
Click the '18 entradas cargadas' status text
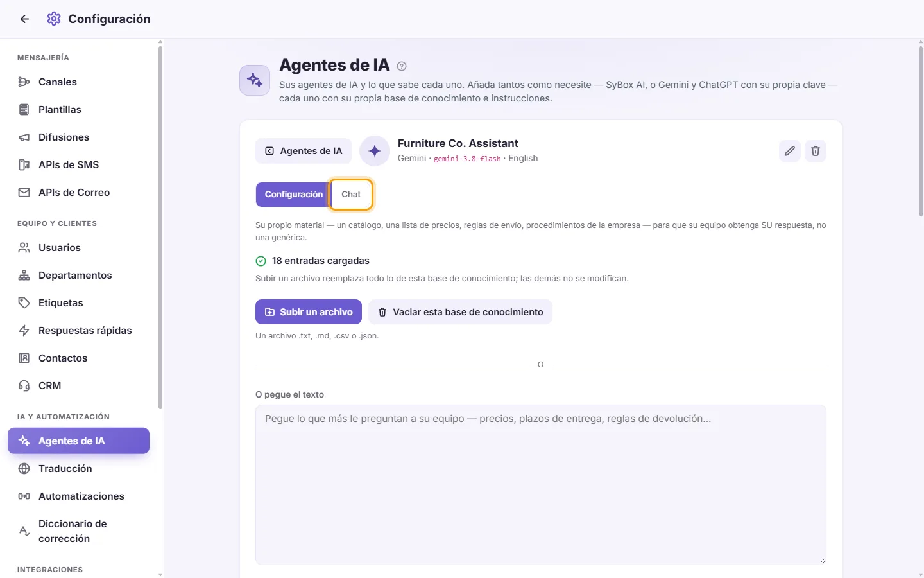tap(321, 261)
